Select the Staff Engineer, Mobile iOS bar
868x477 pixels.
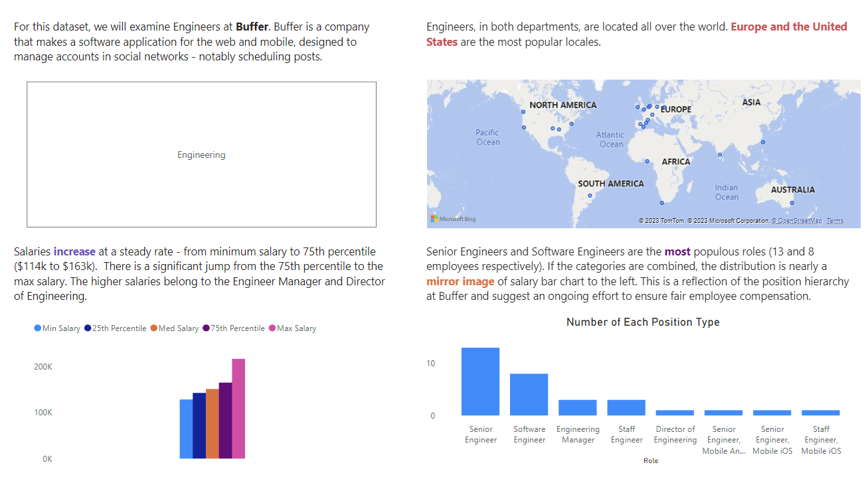point(821,413)
